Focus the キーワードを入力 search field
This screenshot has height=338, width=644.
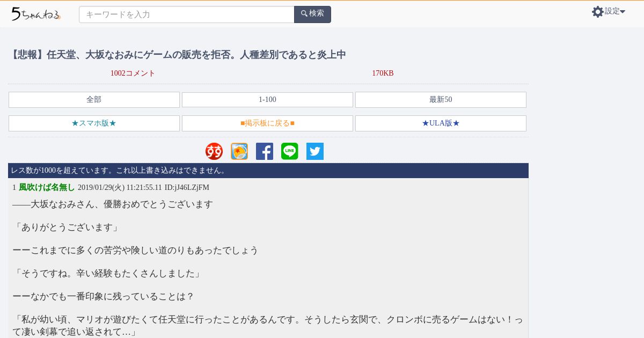coord(187,14)
